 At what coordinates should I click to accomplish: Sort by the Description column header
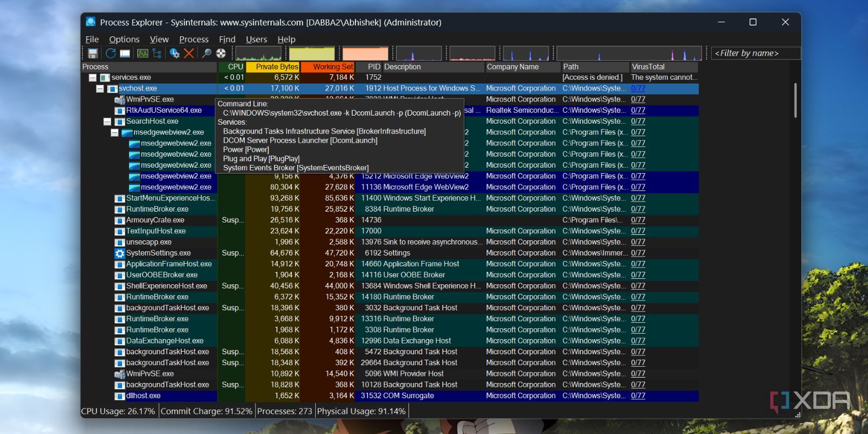click(433, 67)
